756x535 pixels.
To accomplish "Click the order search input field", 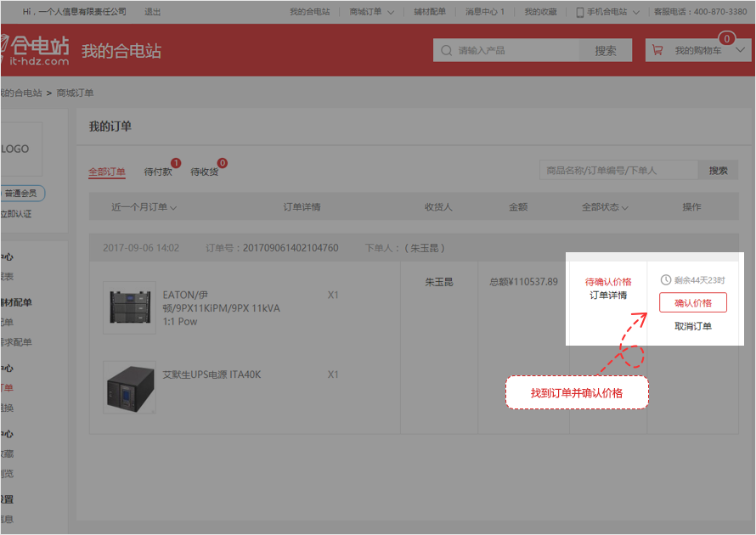I will pos(618,171).
